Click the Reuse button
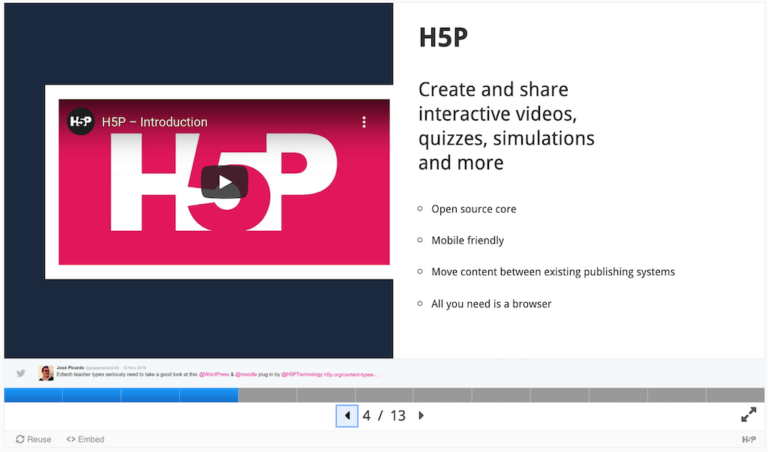Viewport: 768px width, 452px height. [x=33, y=439]
